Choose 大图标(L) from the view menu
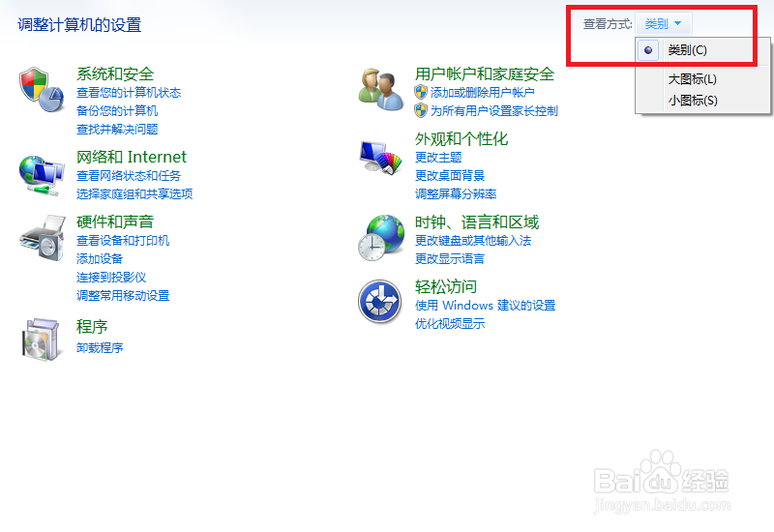The image size is (774, 532). pos(692,79)
